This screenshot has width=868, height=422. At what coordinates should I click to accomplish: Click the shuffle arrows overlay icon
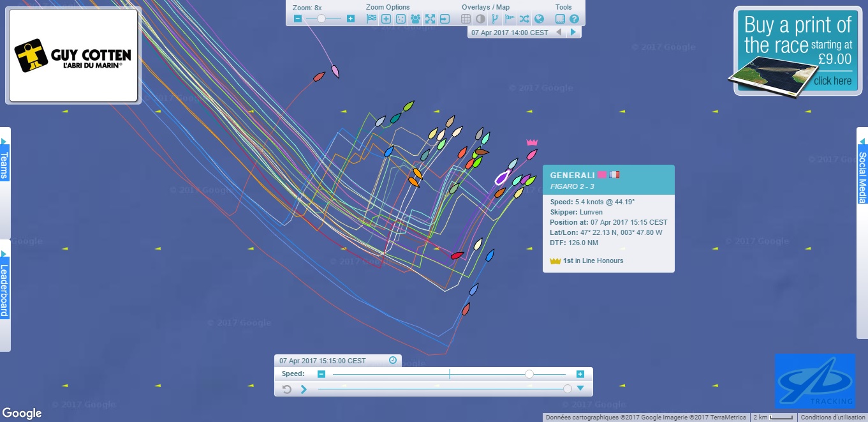524,19
